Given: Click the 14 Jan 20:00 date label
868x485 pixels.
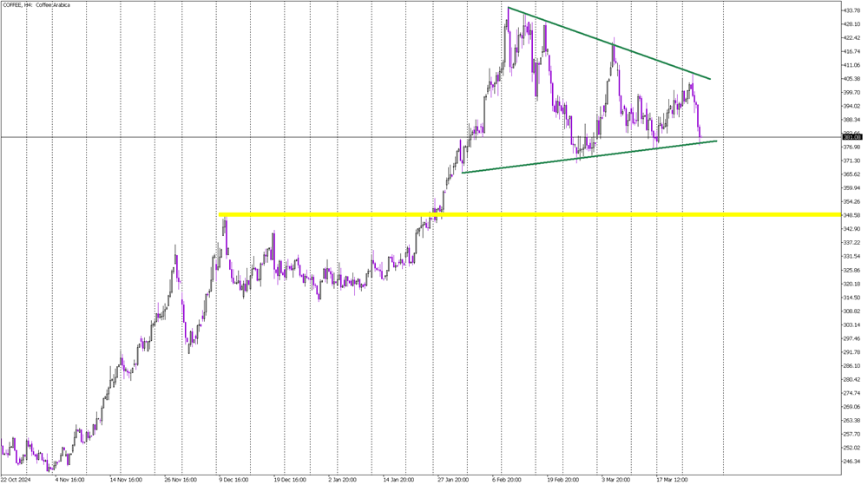Looking at the screenshot, I should coord(398,480).
